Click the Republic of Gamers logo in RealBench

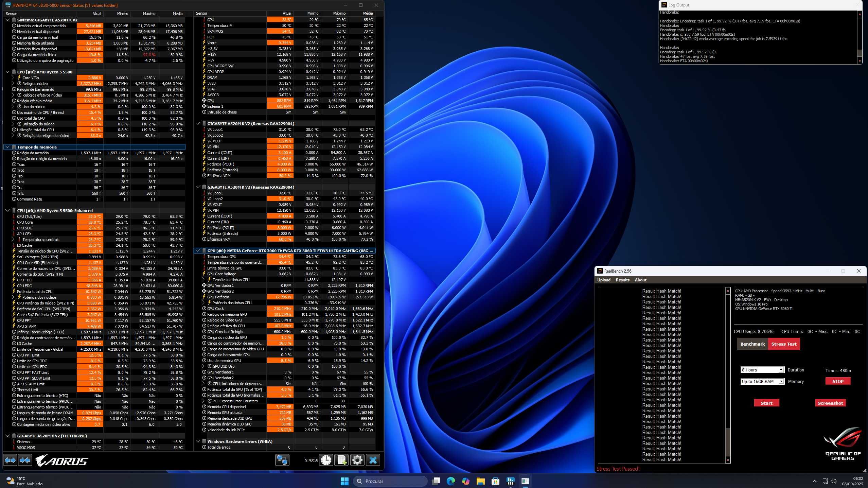[842, 443]
